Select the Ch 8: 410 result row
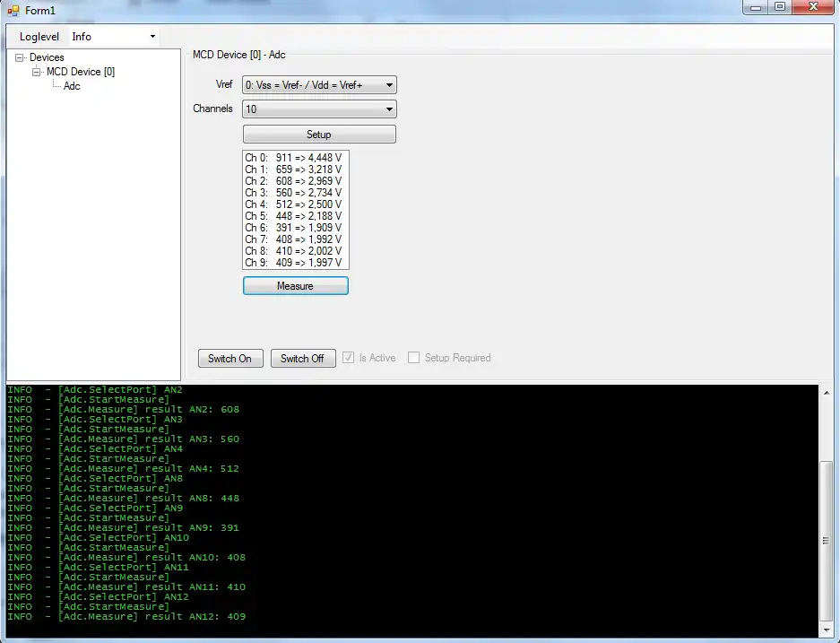The height and width of the screenshot is (643, 840). tap(295, 251)
